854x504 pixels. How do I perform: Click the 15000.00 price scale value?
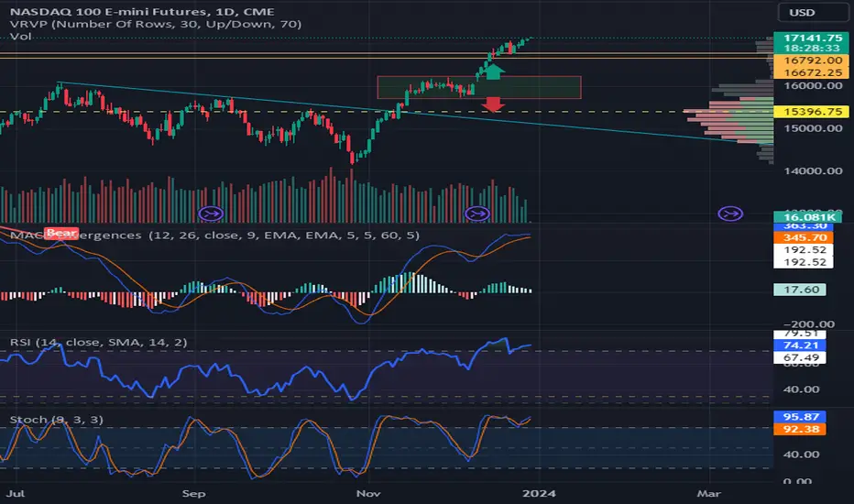click(x=813, y=128)
